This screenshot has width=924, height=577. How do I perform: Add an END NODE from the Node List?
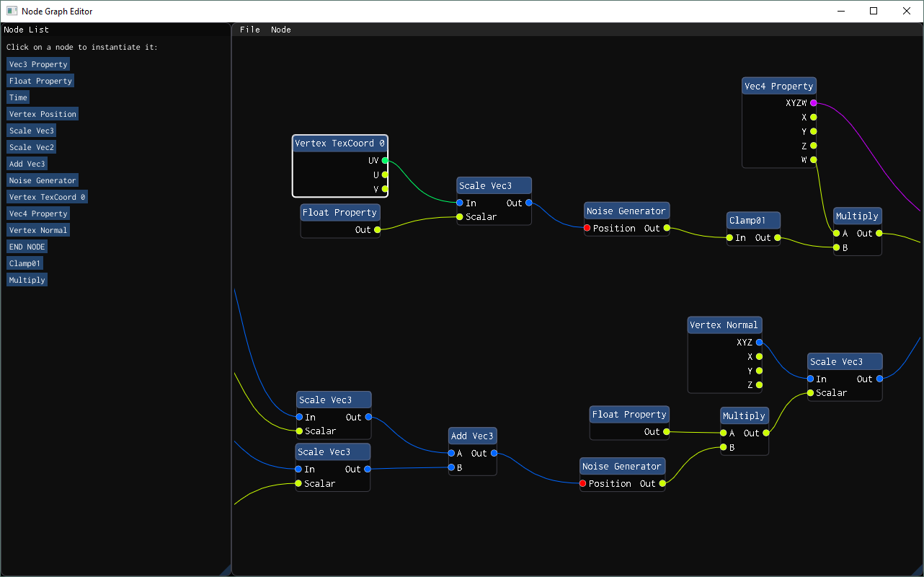tap(26, 246)
